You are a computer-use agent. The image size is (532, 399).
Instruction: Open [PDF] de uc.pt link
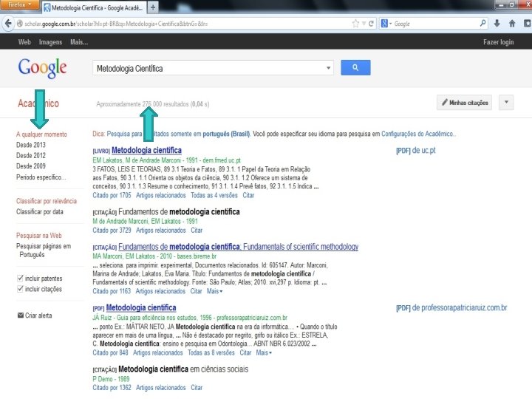pos(416,150)
